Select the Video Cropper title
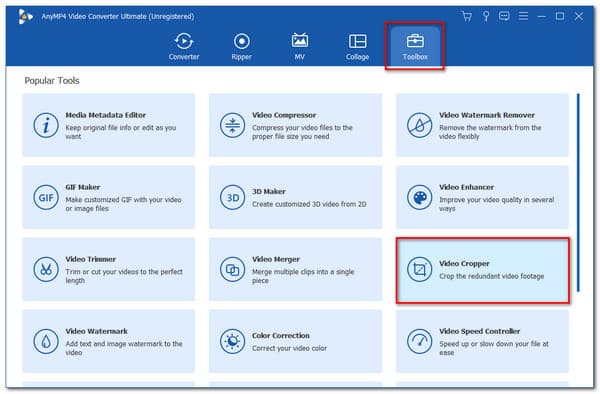The height and width of the screenshot is (394, 600). (x=464, y=264)
